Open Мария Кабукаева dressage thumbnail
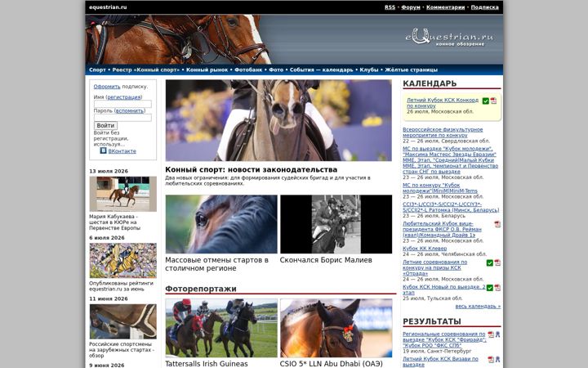The height and width of the screenshot is (368, 588). (x=123, y=194)
